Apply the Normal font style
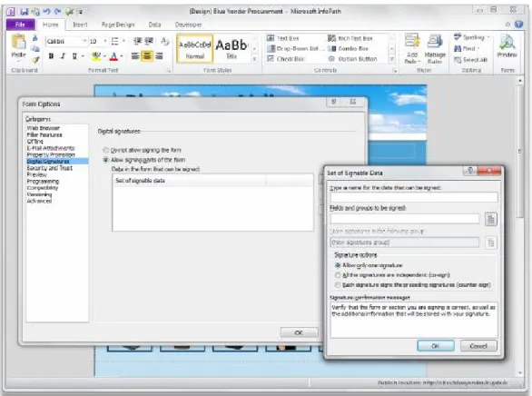This screenshot has width=532, height=396. point(195,49)
